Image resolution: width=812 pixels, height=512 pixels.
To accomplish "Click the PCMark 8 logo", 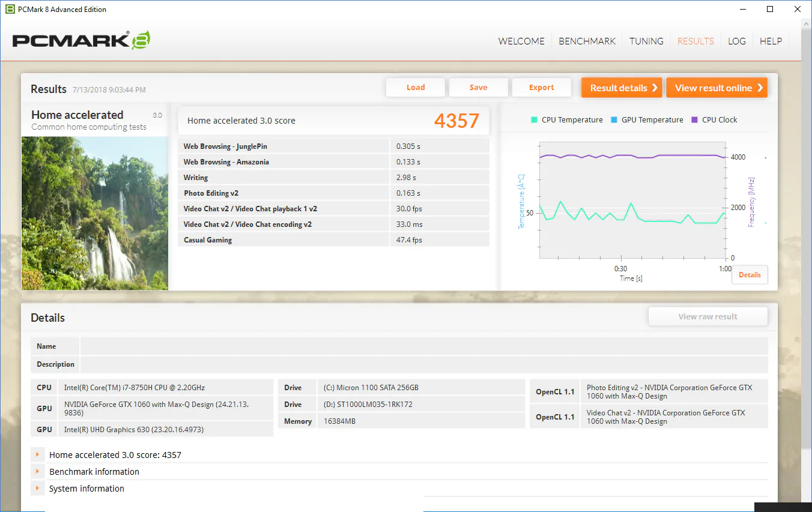I will tap(81, 41).
